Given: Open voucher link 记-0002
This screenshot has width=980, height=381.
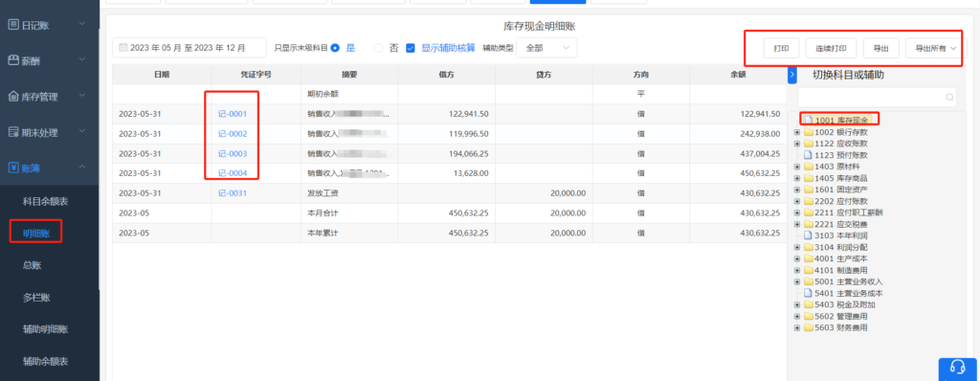Looking at the screenshot, I should [233, 134].
